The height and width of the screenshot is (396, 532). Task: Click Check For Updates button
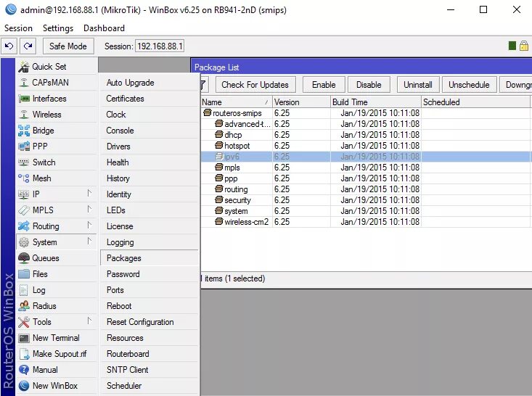[255, 85]
